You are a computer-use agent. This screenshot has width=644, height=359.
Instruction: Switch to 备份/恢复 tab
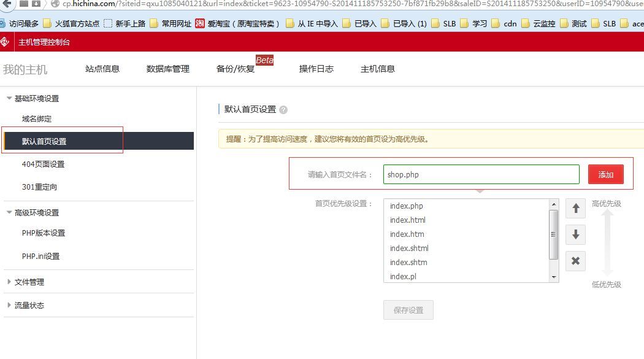236,69
